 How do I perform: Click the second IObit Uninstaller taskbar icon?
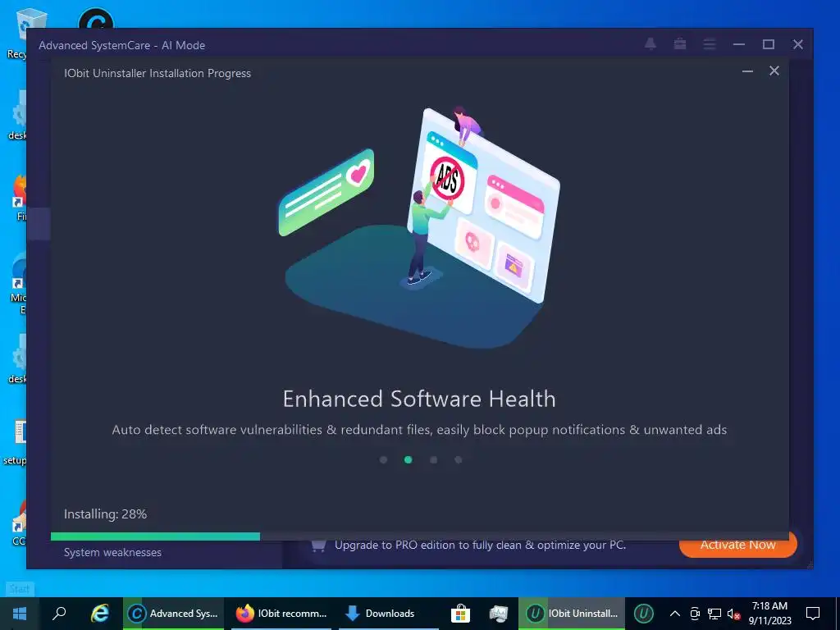643,614
